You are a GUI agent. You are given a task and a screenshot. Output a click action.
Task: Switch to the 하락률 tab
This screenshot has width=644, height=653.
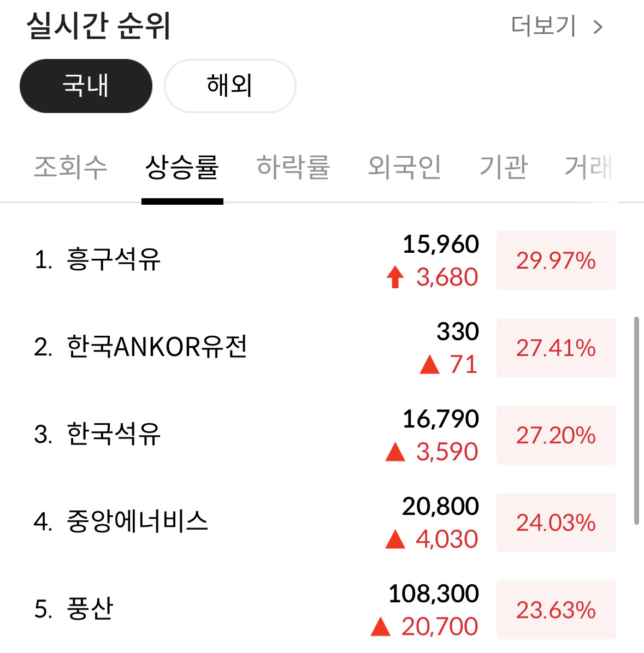click(x=293, y=167)
